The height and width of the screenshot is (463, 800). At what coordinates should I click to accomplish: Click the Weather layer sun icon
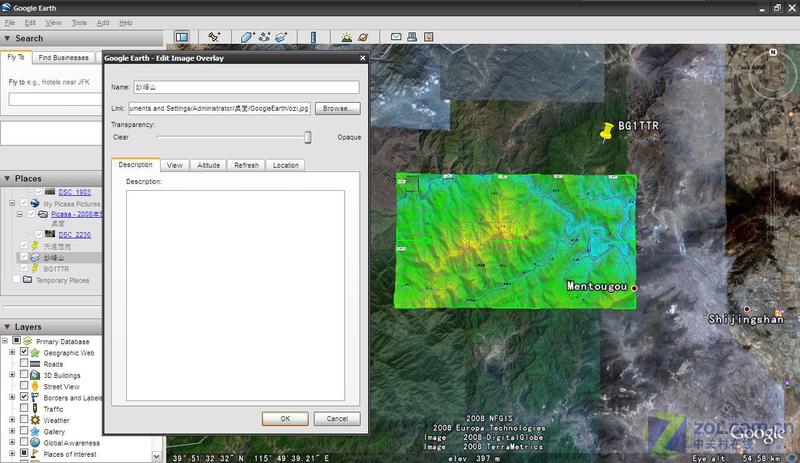tap(35, 420)
